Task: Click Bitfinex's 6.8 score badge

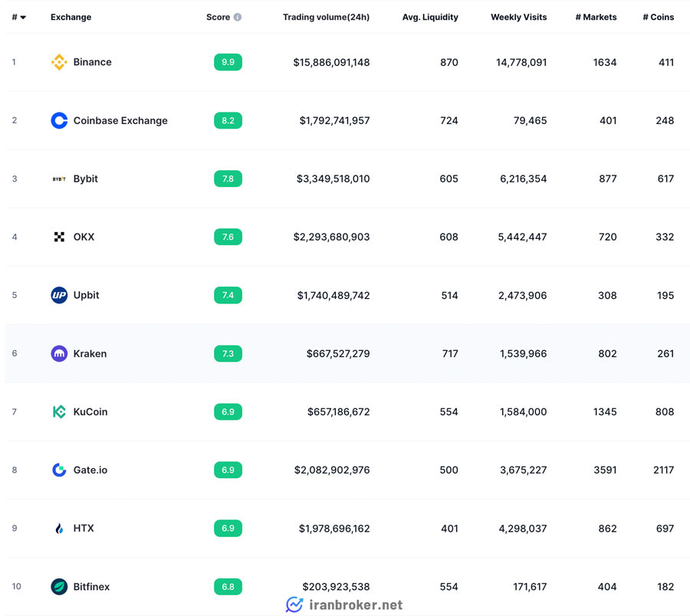Action: tap(228, 587)
